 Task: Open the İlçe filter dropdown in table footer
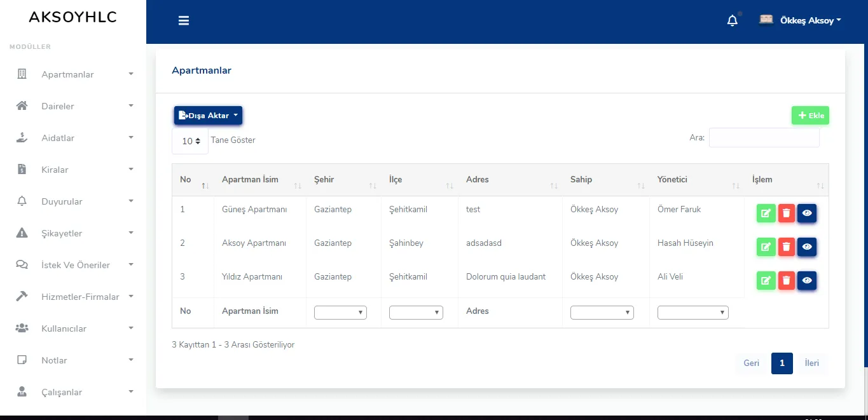point(415,312)
